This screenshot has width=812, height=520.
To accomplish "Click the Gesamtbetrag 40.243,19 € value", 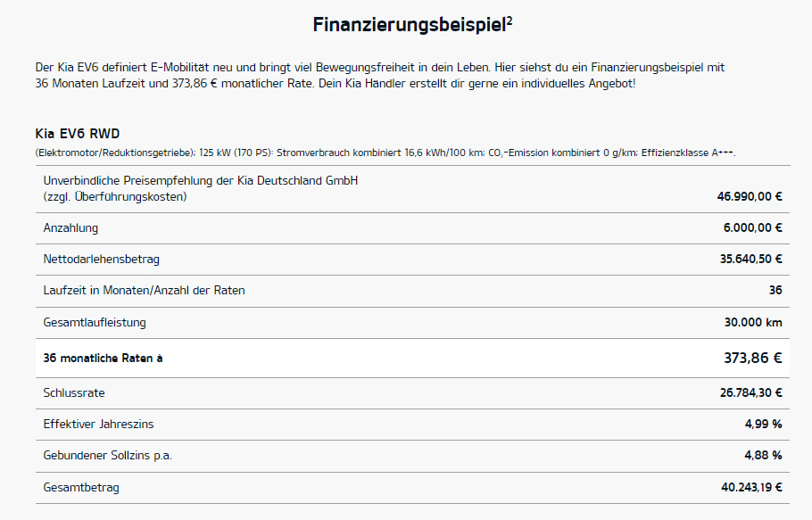I will pyautogui.click(x=749, y=488).
